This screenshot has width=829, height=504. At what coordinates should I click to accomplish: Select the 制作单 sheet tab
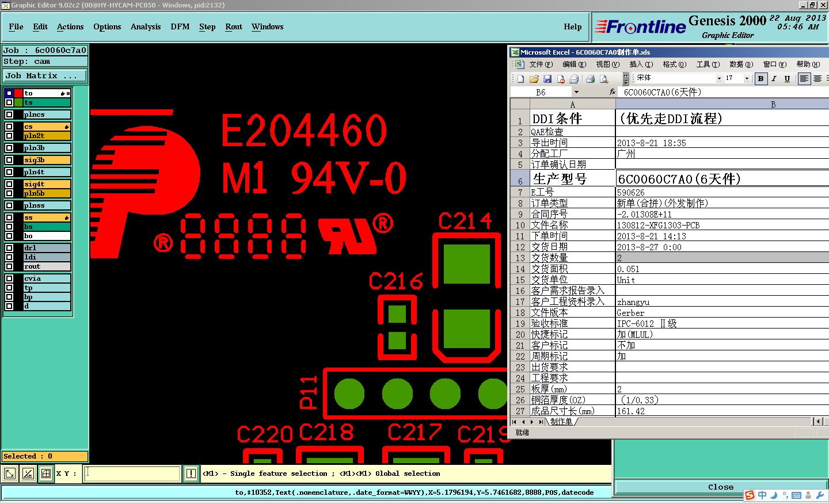point(561,422)
